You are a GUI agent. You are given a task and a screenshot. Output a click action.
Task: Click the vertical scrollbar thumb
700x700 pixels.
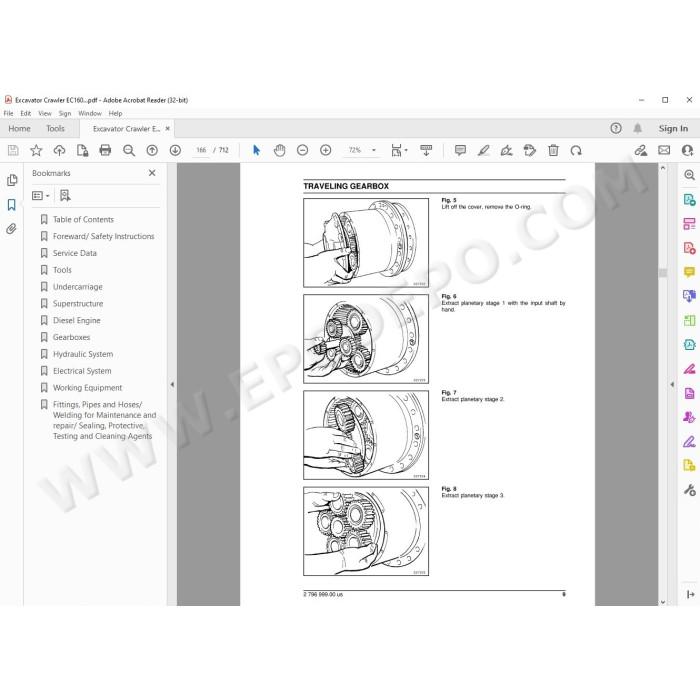coord(663,273)
